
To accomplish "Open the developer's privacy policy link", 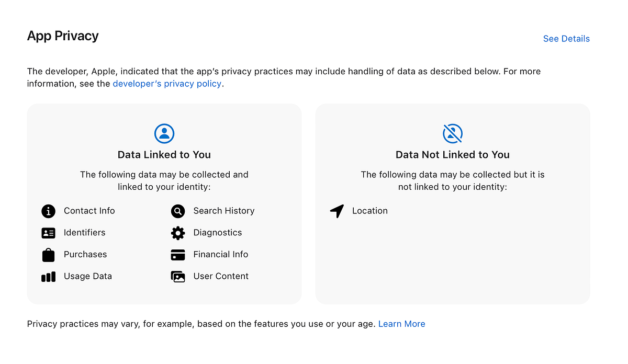I will [167, 83].
